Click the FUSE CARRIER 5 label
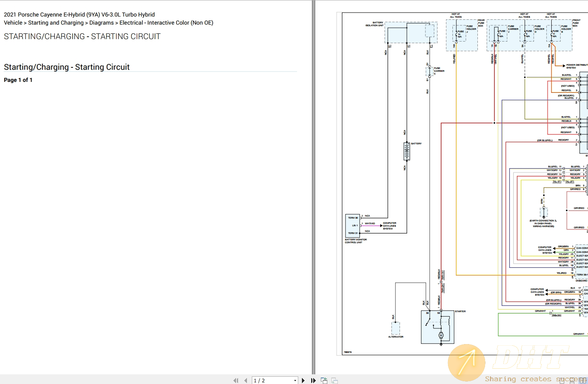Image resolution: width=588 pixels, height=384 pixels. click(439, 71)
